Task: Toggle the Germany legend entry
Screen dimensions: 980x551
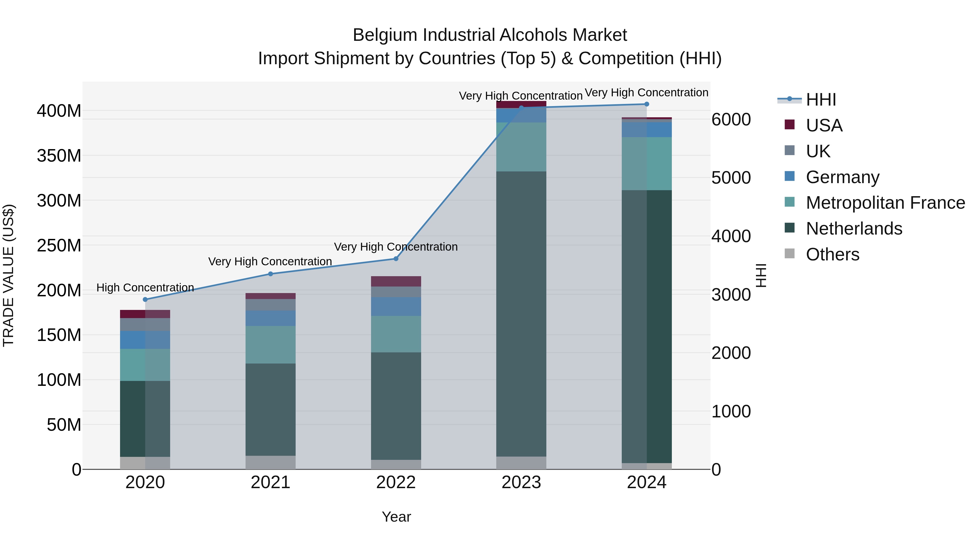Action: pyautogui.click(x=832, y=177)
